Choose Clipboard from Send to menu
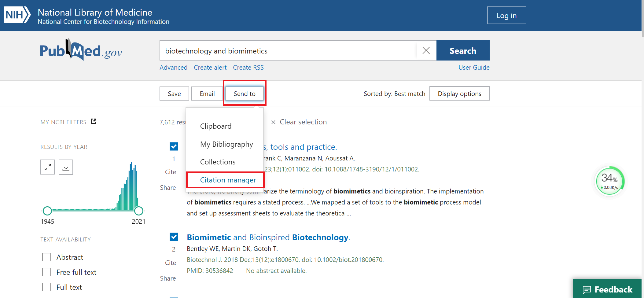Image resolution: width=644 pixels, height=298 pixels. pos(216,126)
